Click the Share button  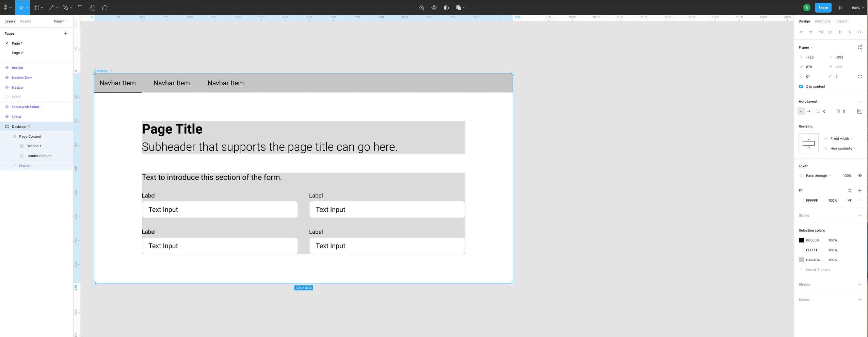(823, 7)
